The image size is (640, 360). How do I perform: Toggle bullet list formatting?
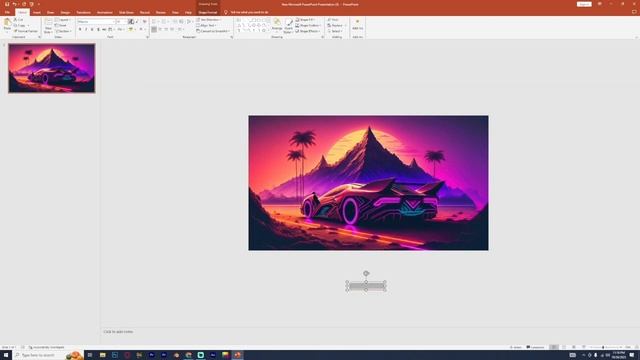pos(154,21)
